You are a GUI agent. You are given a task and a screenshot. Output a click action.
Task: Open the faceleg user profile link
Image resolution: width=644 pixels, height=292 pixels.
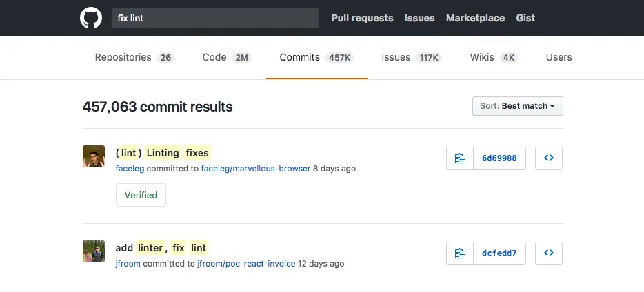point(130,169)
